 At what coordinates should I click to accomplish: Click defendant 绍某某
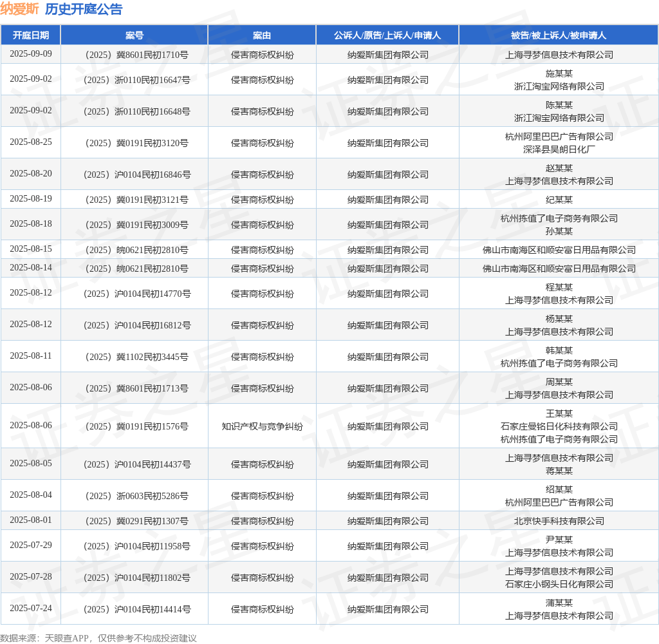coord(559,489)
